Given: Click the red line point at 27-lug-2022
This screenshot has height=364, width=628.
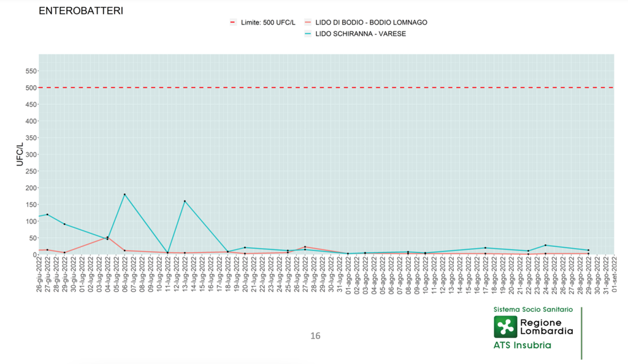Looking at the screenshot, I should pos(305,247).
